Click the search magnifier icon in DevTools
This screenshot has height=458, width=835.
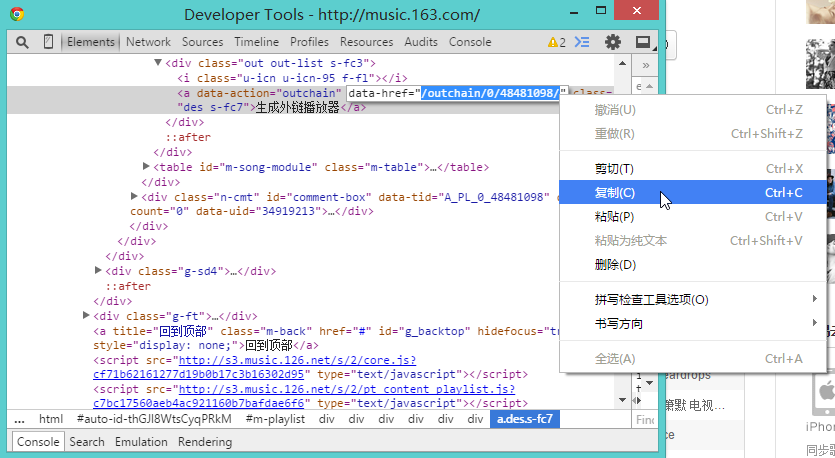click(22, 42)
